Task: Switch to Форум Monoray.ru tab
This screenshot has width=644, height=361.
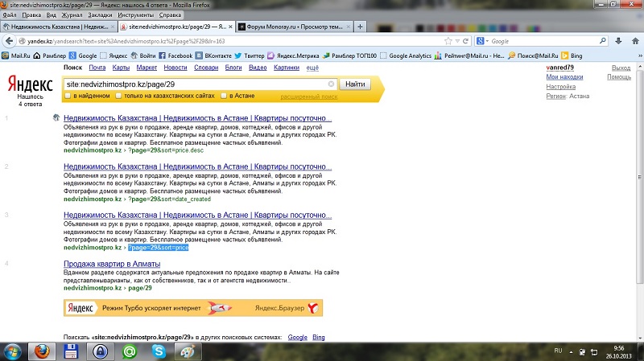Action: point(295,27)
